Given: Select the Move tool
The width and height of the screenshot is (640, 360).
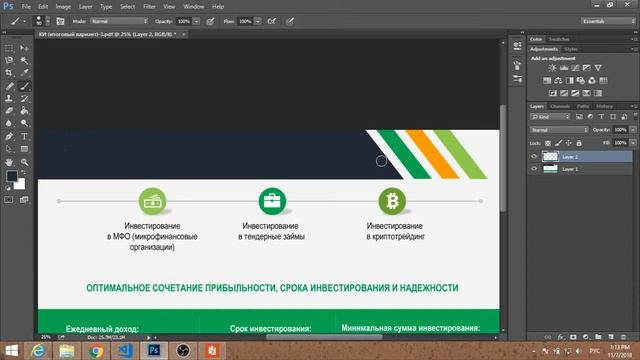Looking at the screenshot, I should pyautogui.click(x=24, y=48).
